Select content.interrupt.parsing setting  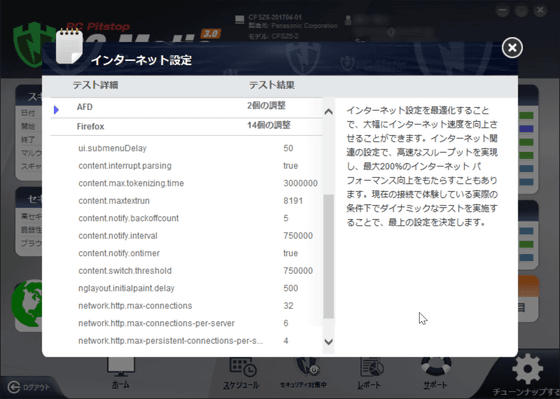pos(125,166)
